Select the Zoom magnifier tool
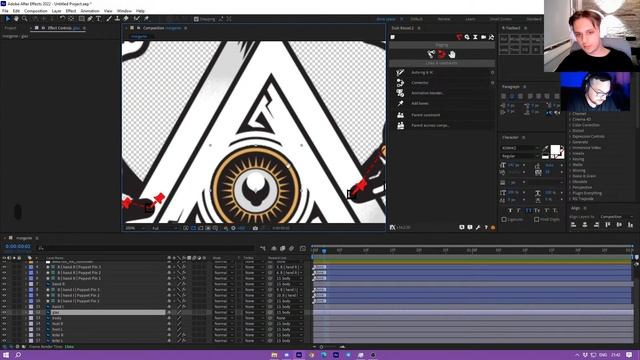This screenshot has width=640, height=360. tap(24, 19)
